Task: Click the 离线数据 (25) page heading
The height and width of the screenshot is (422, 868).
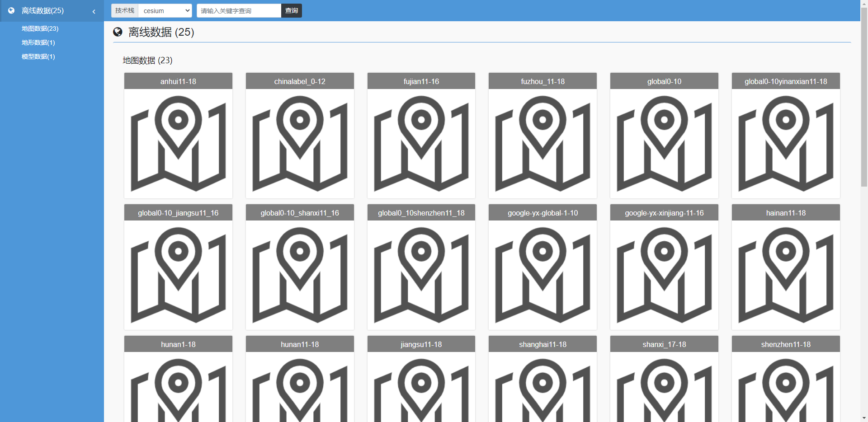Action: (x=161, y=32)
